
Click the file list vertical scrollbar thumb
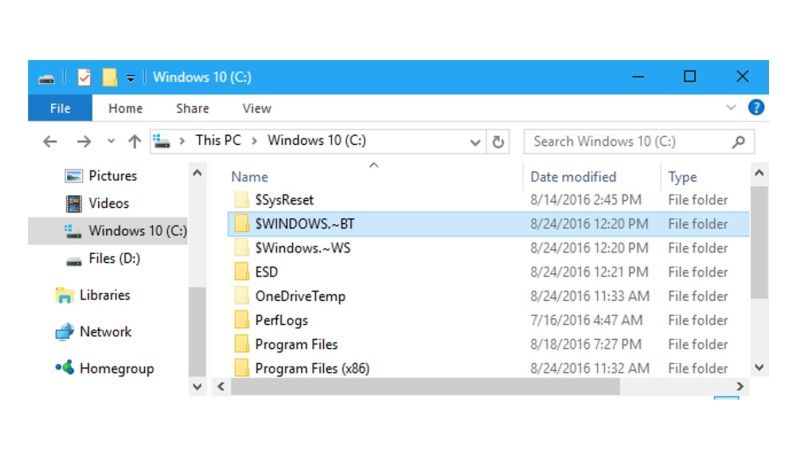pyautogui.click(x=759, y=242)
